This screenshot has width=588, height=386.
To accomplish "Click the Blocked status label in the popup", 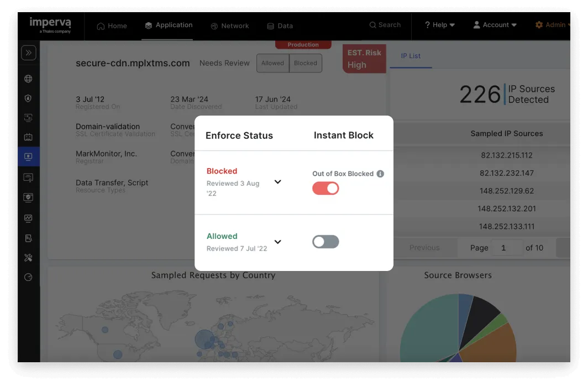I will coord(222,171).
